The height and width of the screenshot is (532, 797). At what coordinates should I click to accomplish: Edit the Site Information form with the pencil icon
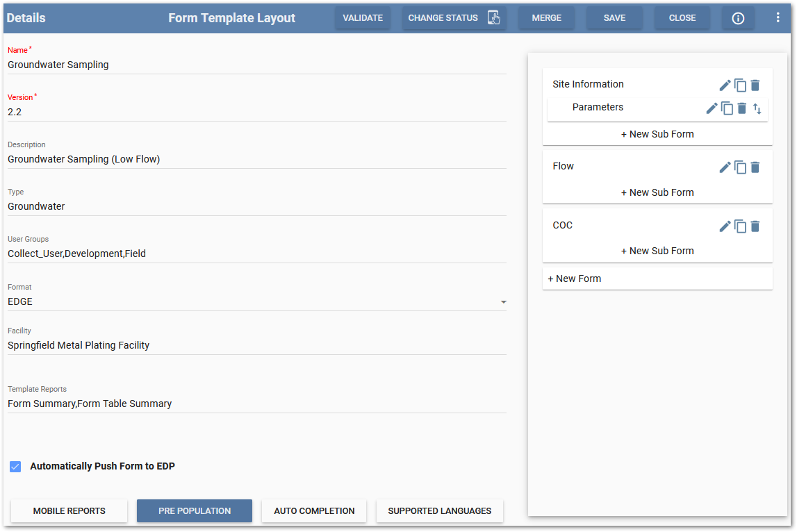pyautogui.click(x=724, y=84)
